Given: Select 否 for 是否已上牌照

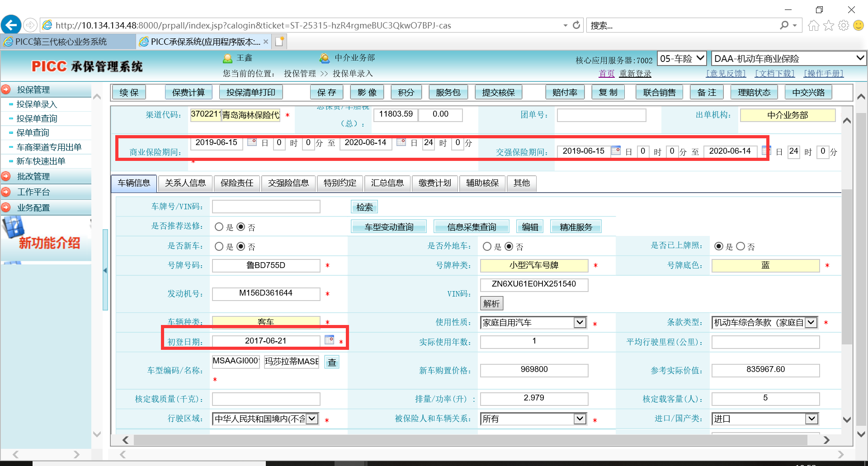Looking at the screenshot, I should click(x=741, y=246).
